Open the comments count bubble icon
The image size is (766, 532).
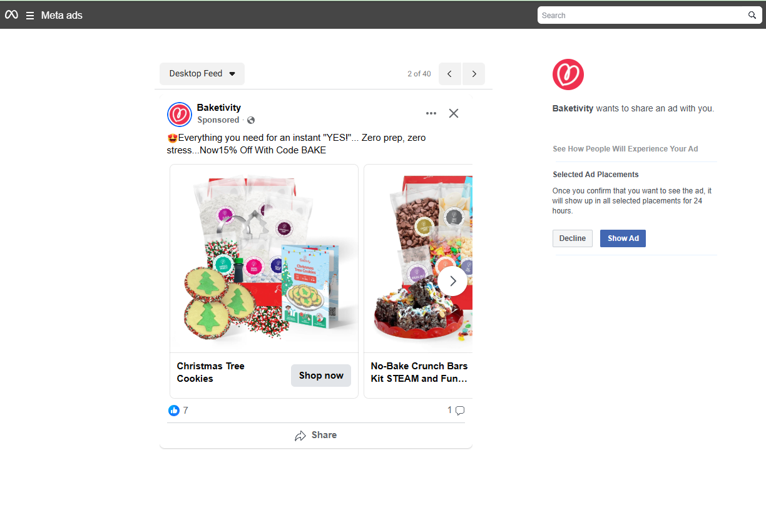[x=460, y=411]
